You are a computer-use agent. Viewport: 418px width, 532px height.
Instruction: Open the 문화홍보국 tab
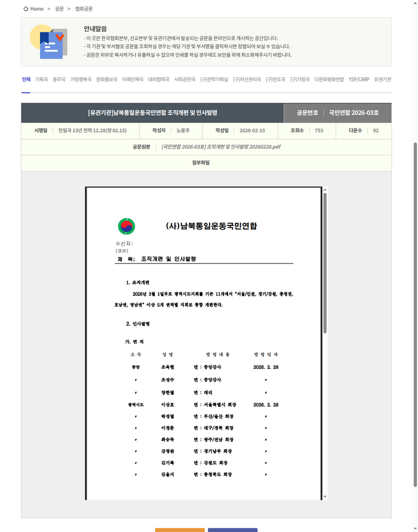coord(107,80)
